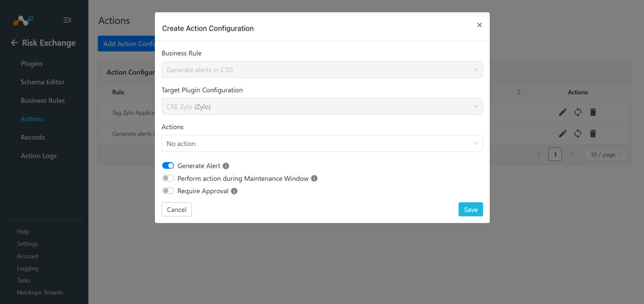This screenshot has width=644, height=304.
Task: Click Tag Zylo Applica rule cell
Action: point(133,112)
